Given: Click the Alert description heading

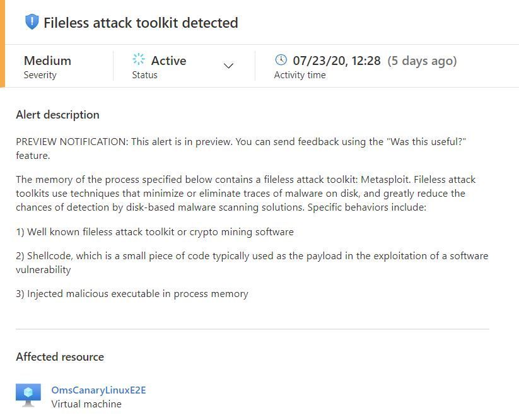Looking at the screenshot, I should (57, 115).
